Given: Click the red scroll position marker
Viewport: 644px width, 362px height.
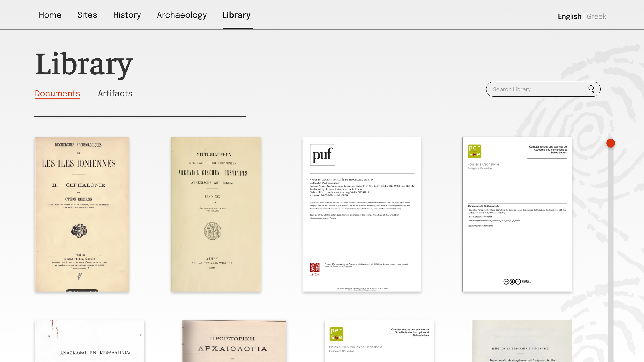Looking at the screenshot, I should 611,143.
